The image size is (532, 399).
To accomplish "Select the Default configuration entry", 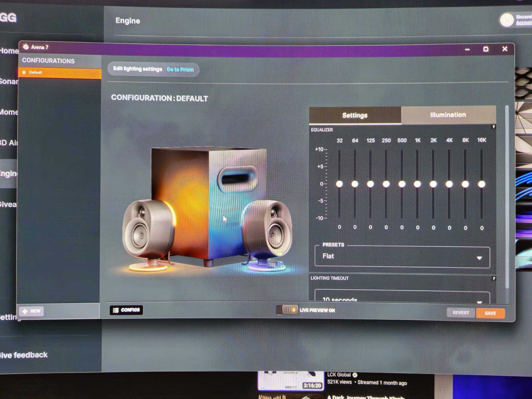I will coord(60,73).
